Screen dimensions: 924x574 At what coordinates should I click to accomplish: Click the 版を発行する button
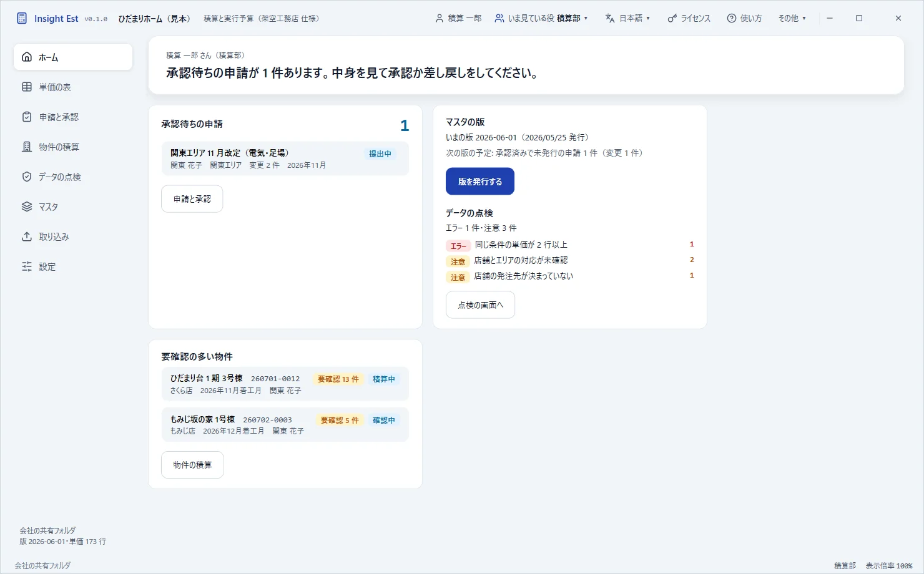point(480,182)
